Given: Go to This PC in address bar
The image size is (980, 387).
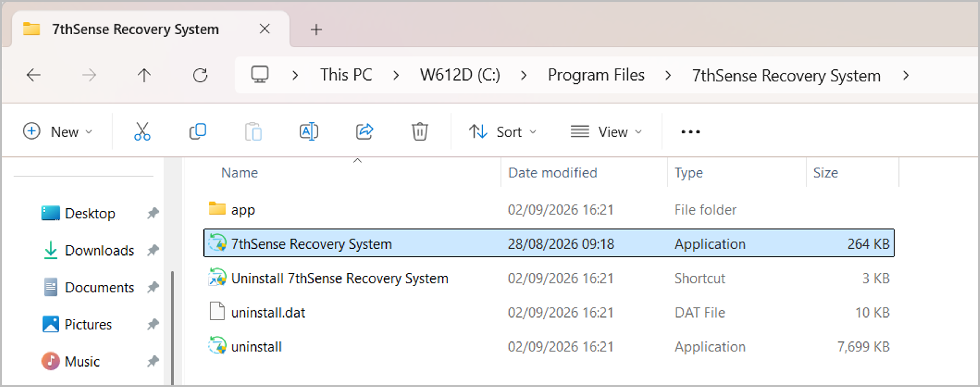Looking at the screenshot, I should pyautogui.click(x=346, y=75).
